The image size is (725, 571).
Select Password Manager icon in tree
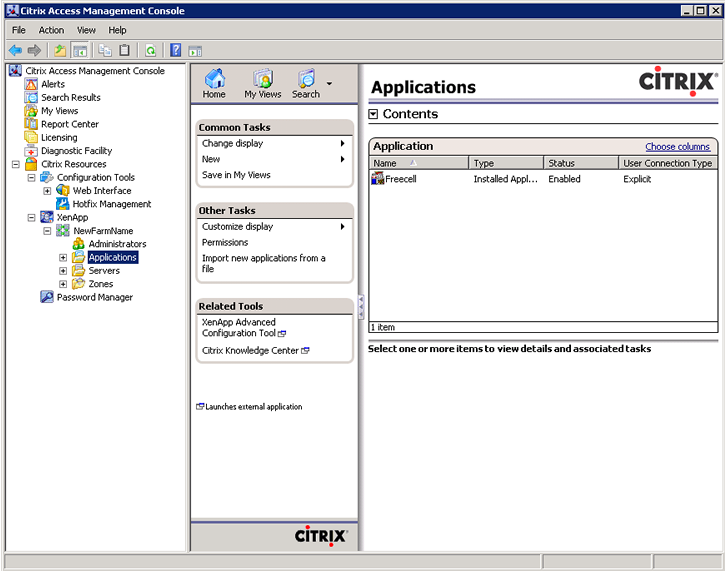click(47, 297)
